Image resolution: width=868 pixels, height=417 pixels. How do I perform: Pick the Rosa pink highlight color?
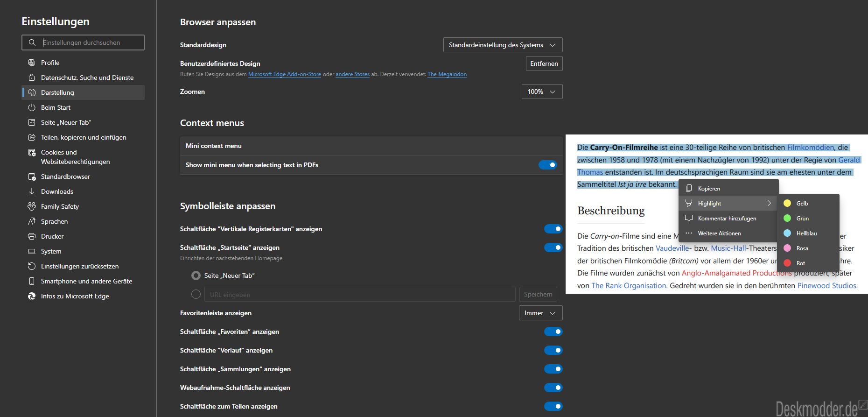(x=808, y=248)
